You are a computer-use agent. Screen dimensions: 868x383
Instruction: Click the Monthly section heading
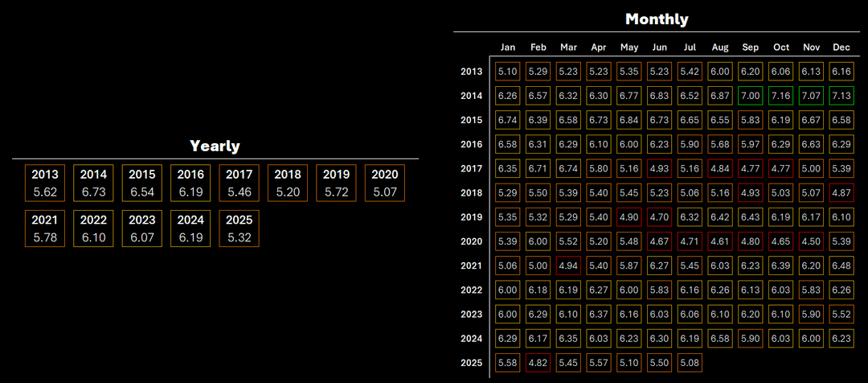pos(657,19)
